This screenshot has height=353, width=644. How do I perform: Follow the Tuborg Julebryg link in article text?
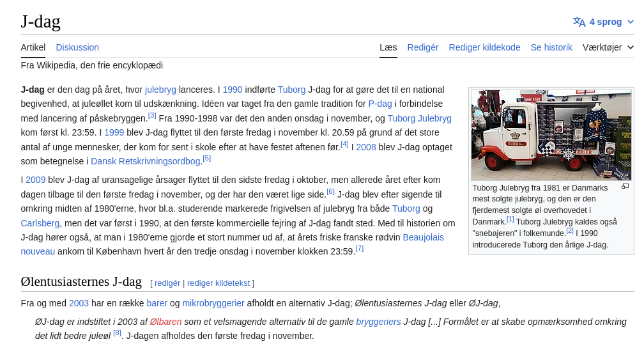click(419, 118)
